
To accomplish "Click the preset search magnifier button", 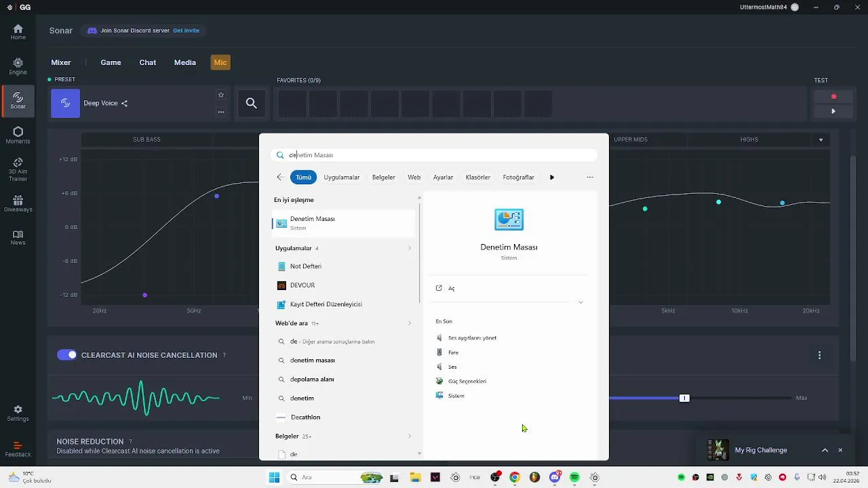I will coord(252,103).
